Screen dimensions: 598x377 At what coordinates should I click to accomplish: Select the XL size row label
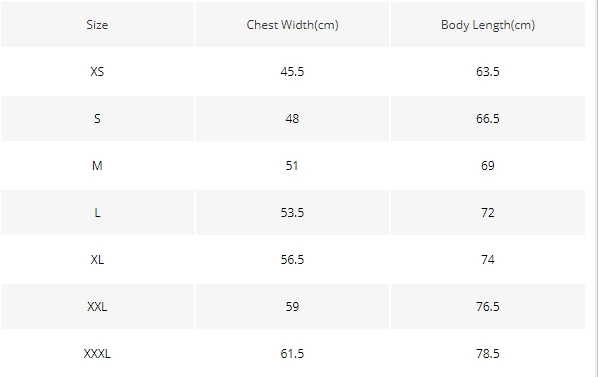97,260
